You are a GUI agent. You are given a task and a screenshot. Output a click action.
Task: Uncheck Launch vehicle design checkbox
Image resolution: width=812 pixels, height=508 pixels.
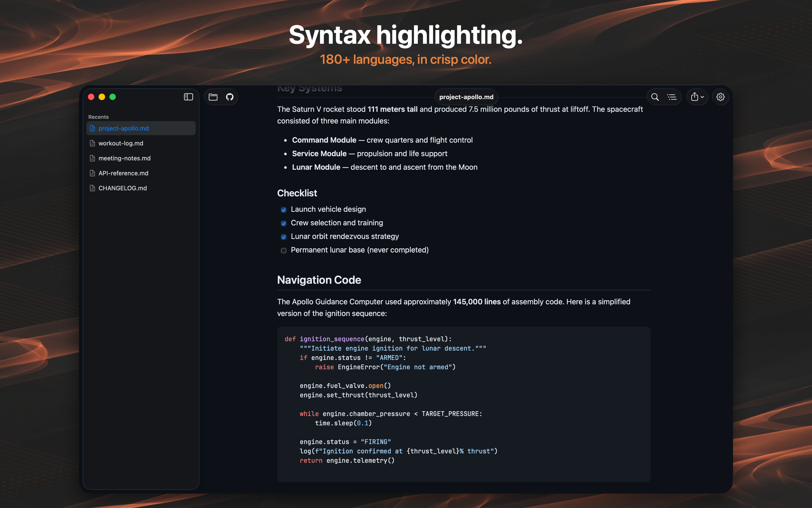coord(284,210)
